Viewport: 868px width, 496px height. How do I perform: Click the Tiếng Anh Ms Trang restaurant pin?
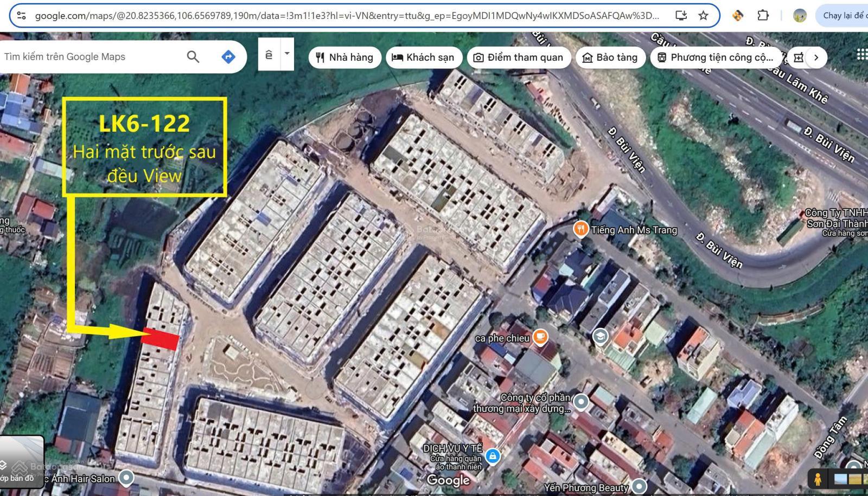pyautogui.click(x=580, y=229)
